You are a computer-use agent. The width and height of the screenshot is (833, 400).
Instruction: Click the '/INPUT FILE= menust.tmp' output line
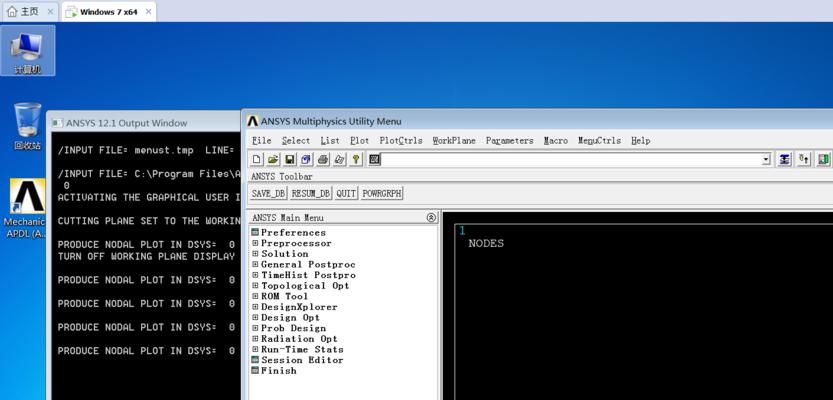pyautogui.click(x=146, y=150)
